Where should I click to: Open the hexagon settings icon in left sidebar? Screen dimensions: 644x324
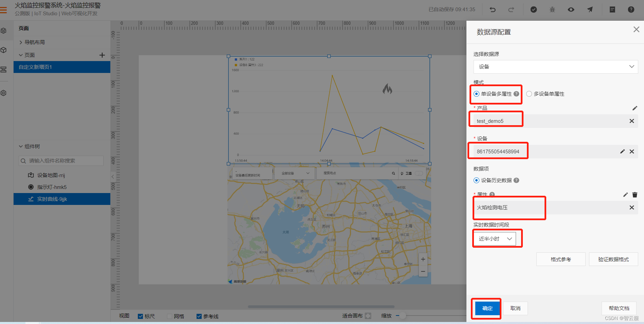(3, 93)
